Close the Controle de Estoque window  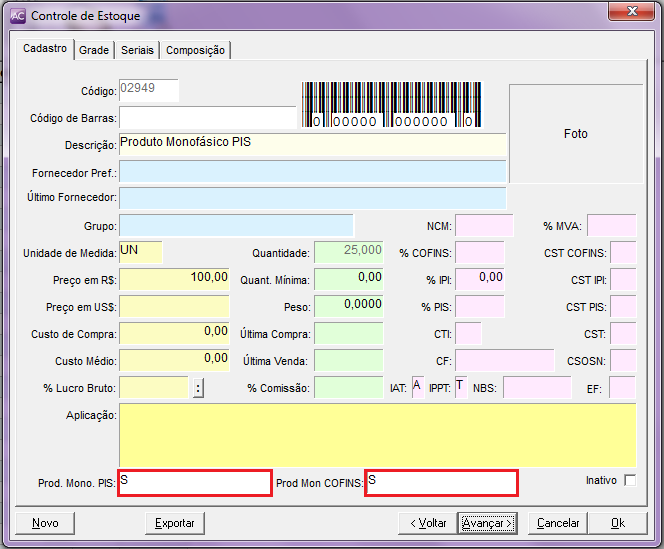(631, 14)
